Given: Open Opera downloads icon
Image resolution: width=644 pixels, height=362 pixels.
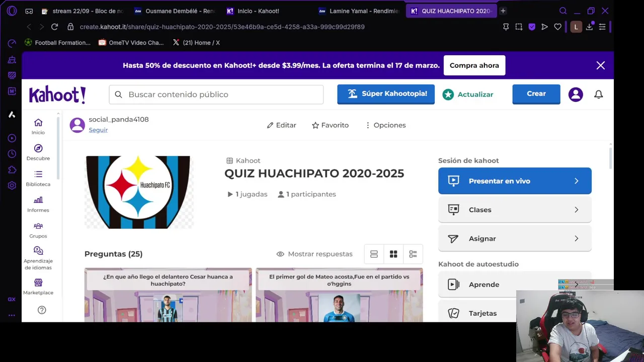Looking at the screenshot, I should pyautogui.click(x=589, y=27).
